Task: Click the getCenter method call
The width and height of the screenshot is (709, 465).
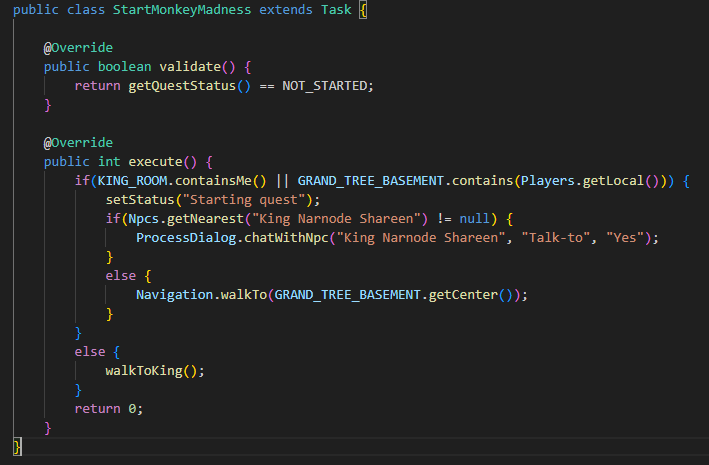Action: 463,295
